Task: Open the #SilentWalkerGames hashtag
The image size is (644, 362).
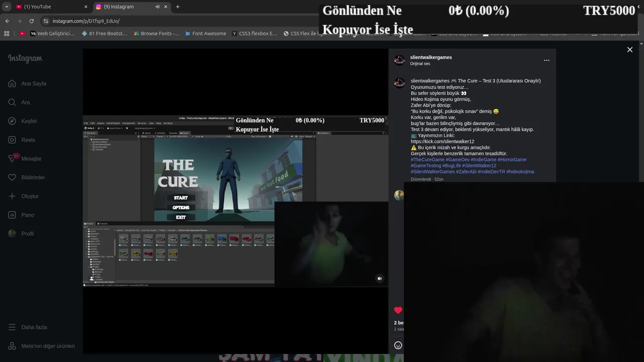Action: point(433,171)
